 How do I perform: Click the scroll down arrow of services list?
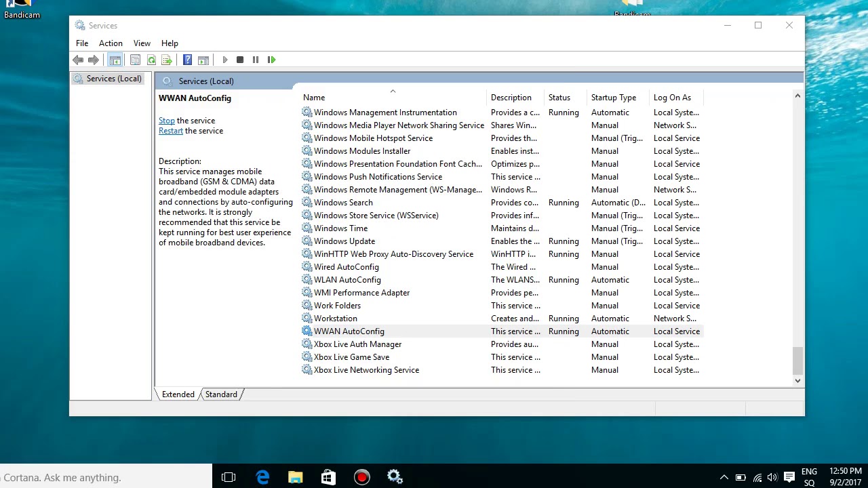[x=797, y=381]
